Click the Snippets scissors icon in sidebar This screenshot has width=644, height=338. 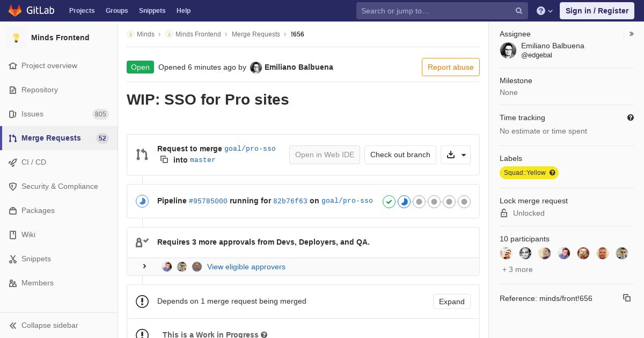[13, 259]
